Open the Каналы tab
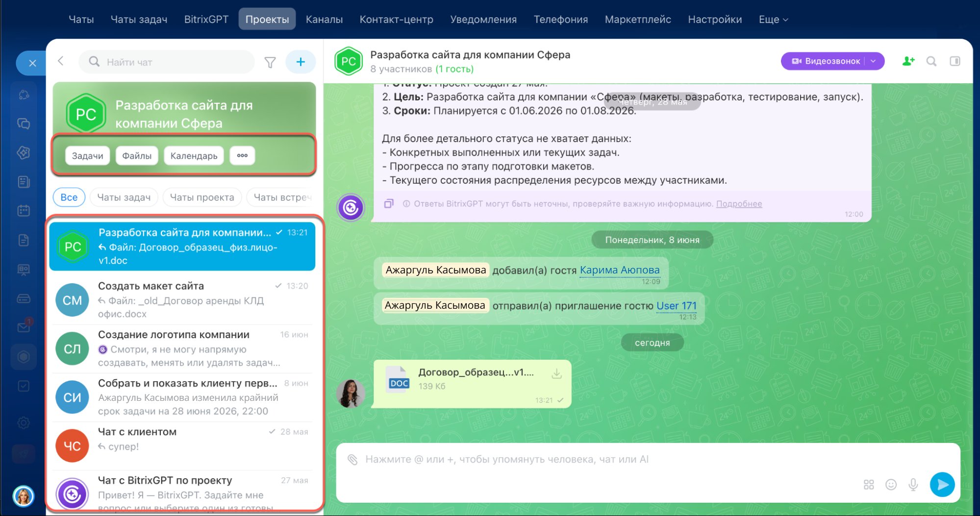 point(324,20)
